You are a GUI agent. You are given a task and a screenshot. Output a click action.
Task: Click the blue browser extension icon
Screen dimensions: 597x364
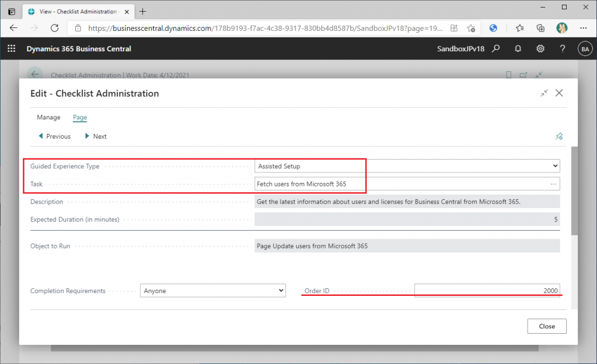tap(493, 28)
